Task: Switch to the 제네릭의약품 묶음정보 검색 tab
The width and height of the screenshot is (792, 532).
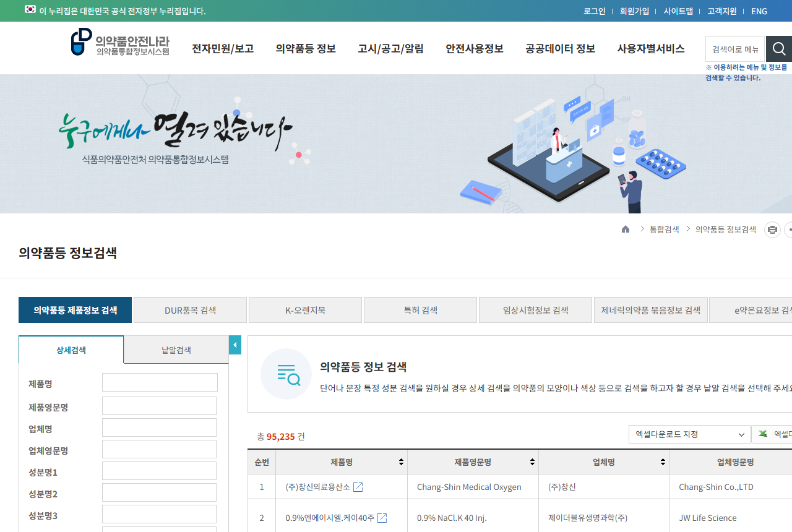Action: tap(650, 310)
